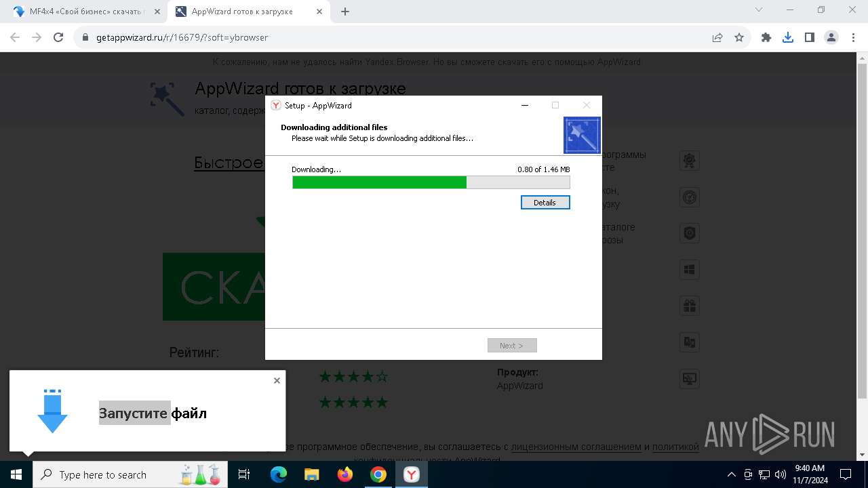Click the Windows logo icon on page
Screen dimensions: 868x488
[690, 270]
